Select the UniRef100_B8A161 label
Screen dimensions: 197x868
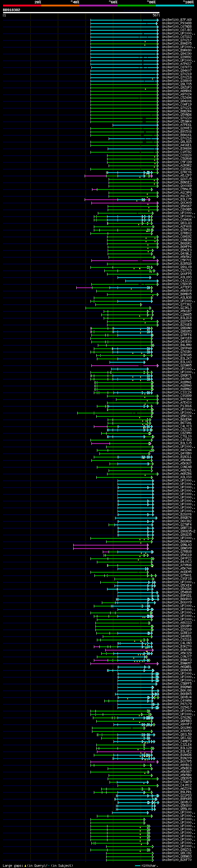point(177,135)
